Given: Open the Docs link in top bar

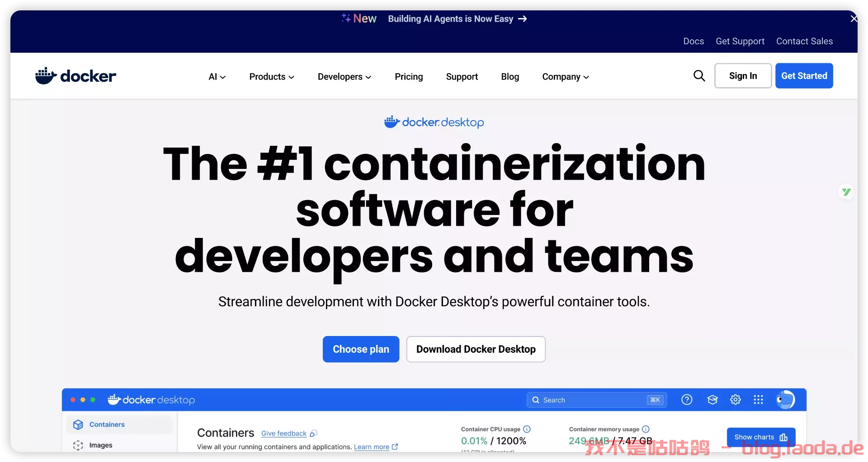Looking at the screenshot, I should (693, 41).
